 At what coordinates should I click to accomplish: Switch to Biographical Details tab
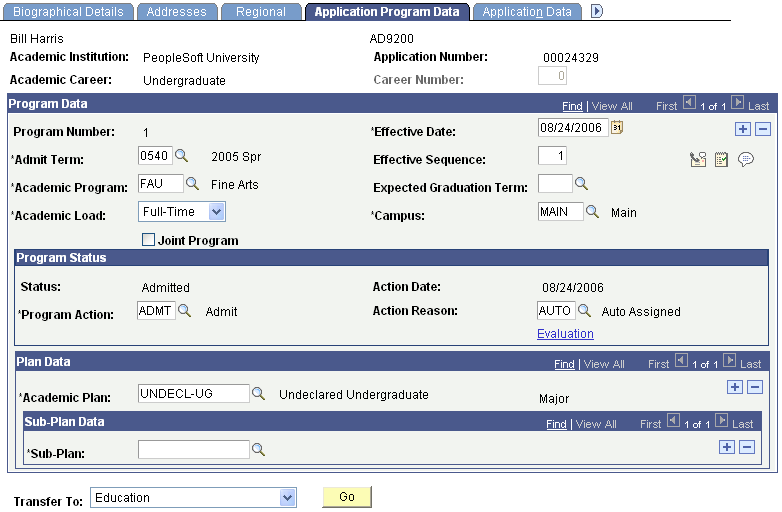click(x=68, y=11)
